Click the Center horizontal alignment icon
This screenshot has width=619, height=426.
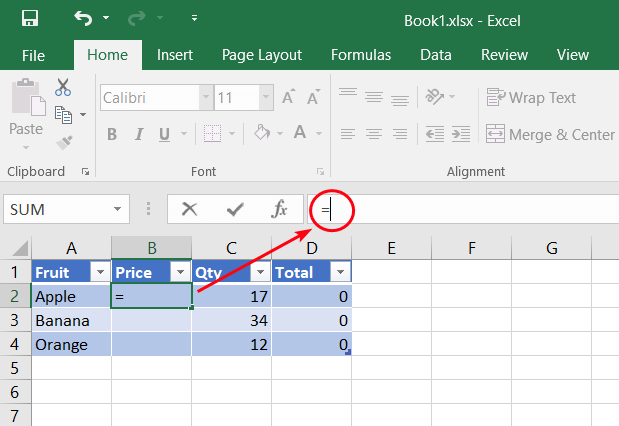374,133
